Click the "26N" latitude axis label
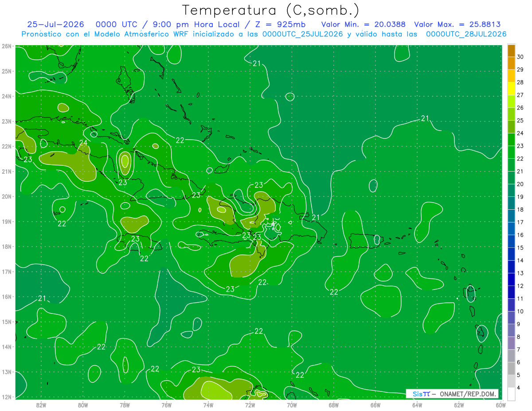Screen dimensions: 532x411 pos(7,46)
